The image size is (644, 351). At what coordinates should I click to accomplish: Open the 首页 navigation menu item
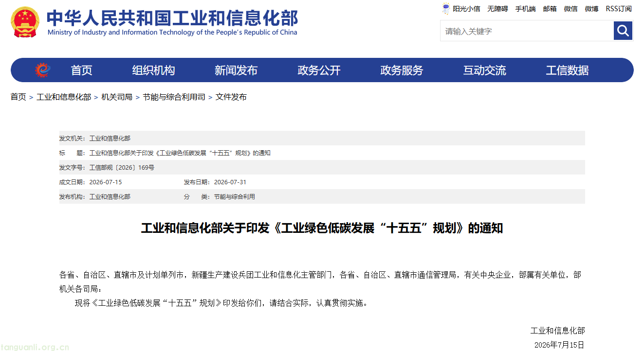click(x=81, y=70)
